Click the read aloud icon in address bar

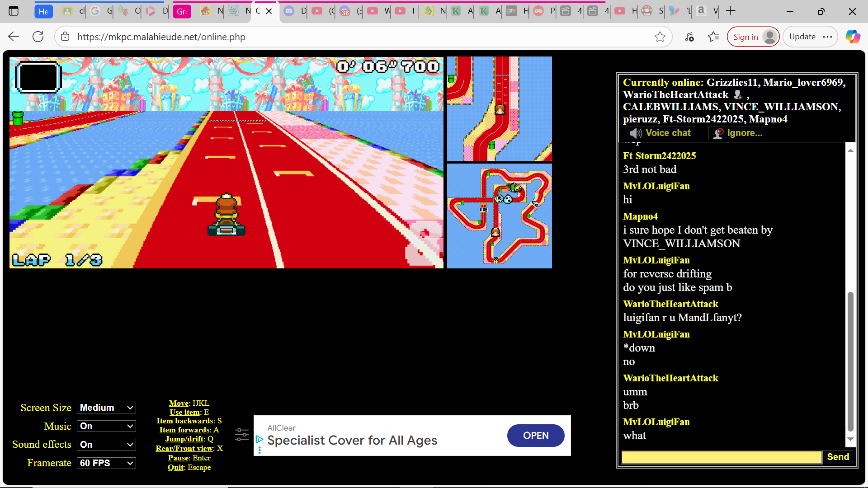click(689, 37)
